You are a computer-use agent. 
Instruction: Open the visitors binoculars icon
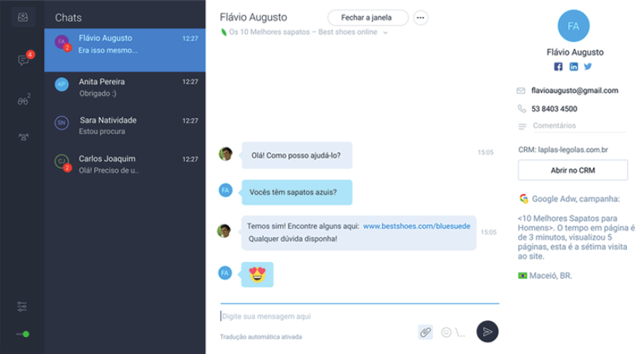coord(23,100)
